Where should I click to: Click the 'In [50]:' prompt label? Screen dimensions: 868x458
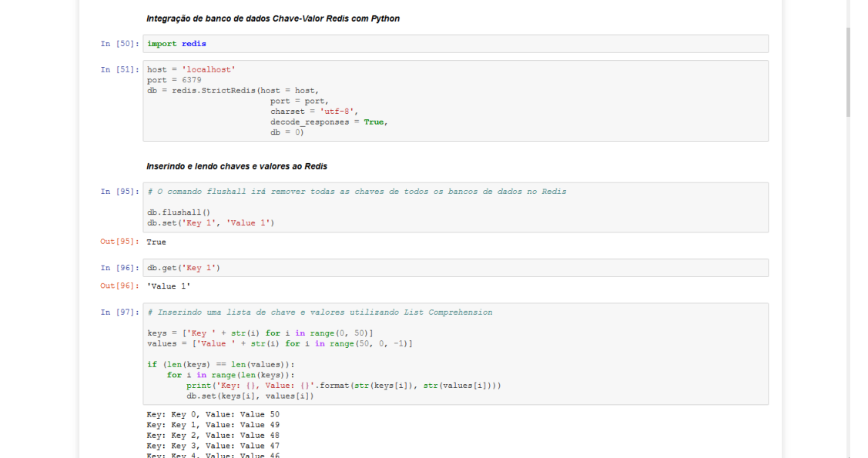point(120,44)
